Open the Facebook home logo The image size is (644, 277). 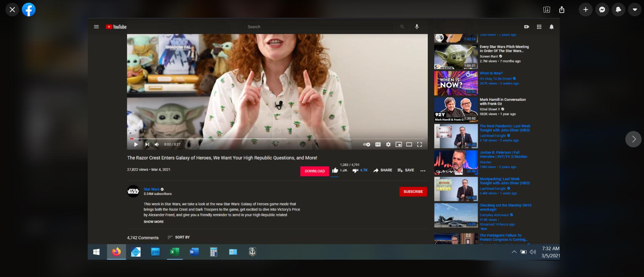(29, 10)
